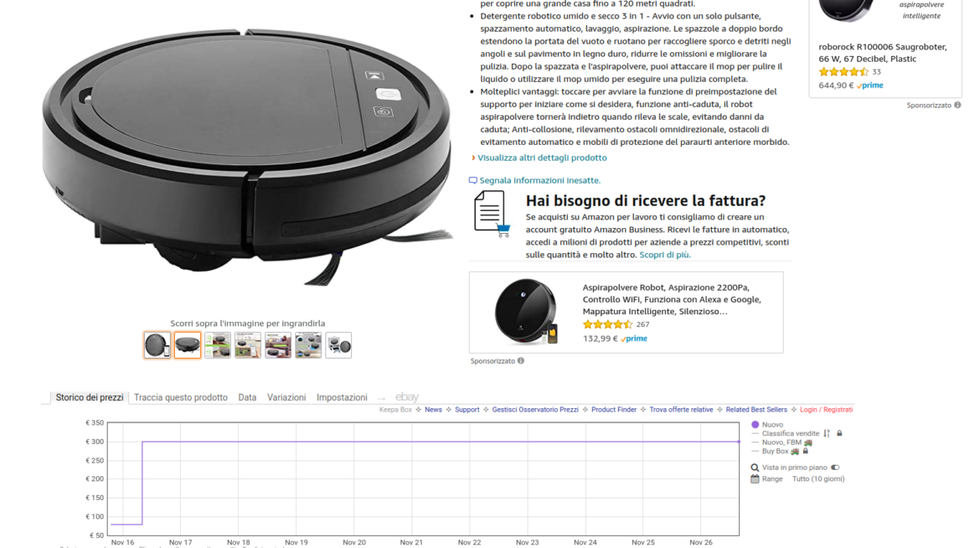
Task: Open Gestisci Osservatorio Prezzi link
Action: 535,410
